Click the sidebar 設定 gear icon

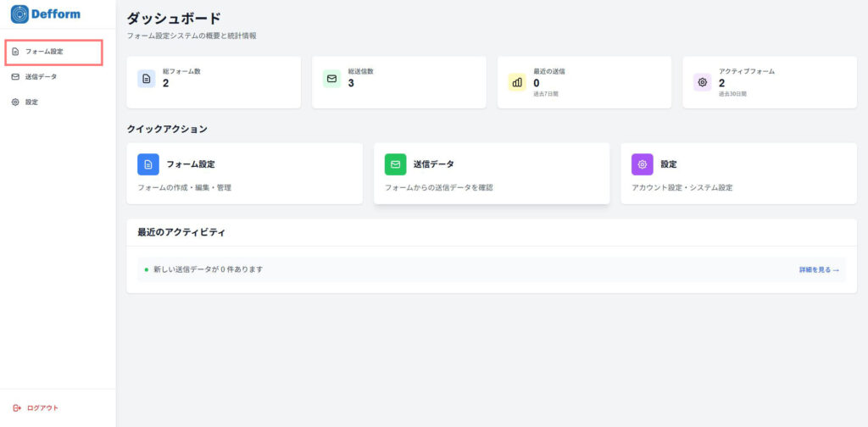15,103
